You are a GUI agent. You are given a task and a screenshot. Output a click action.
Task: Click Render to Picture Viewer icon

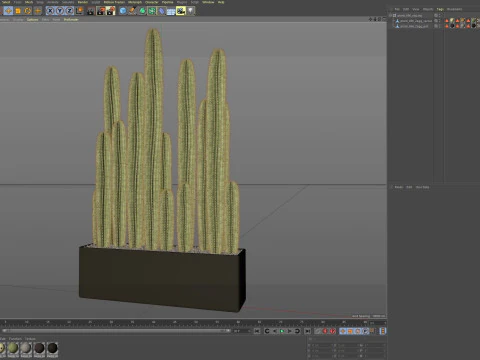tap(101, 11)
